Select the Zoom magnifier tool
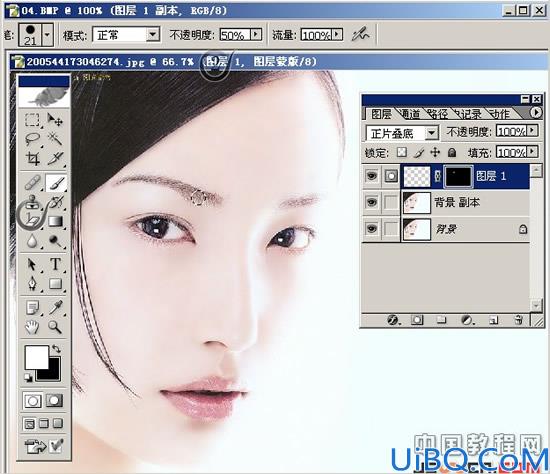The image size is (550, 474). pyautogui.click(x=55, y=327)
